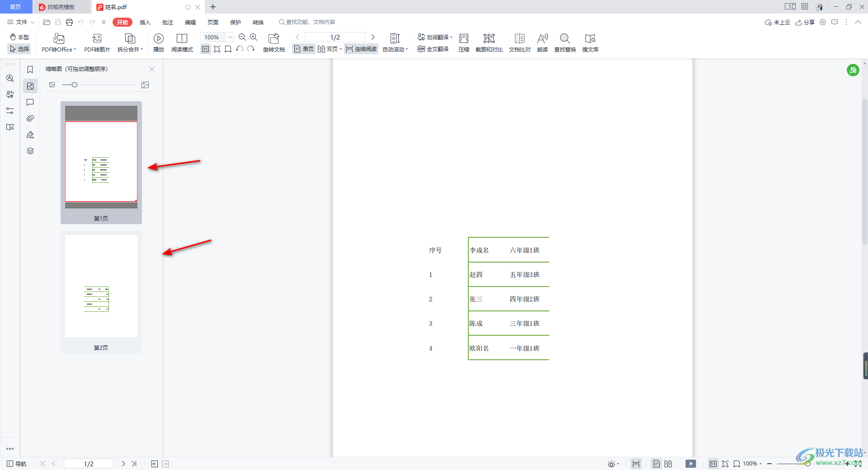Click the toolbar page number field 1/2

pos(335,37)
